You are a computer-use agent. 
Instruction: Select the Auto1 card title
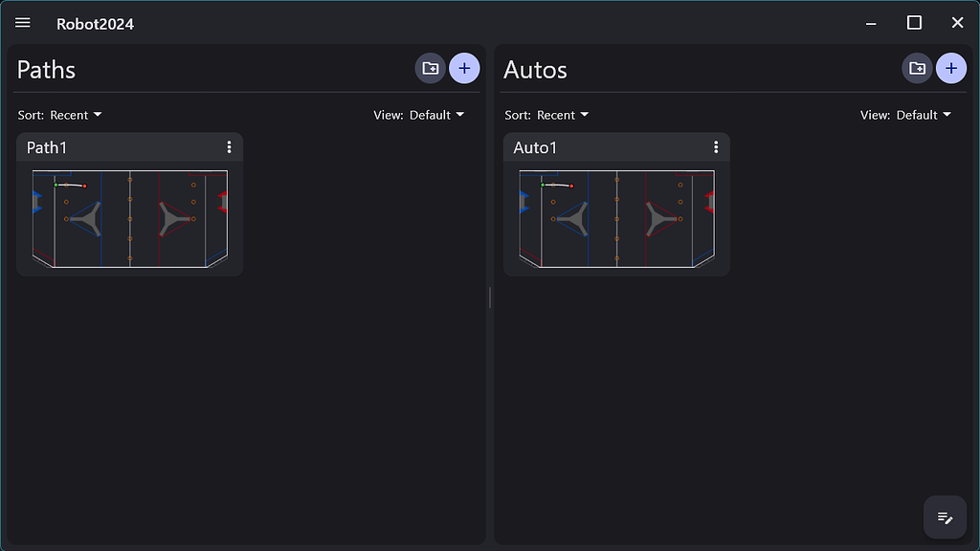(534, 147)
